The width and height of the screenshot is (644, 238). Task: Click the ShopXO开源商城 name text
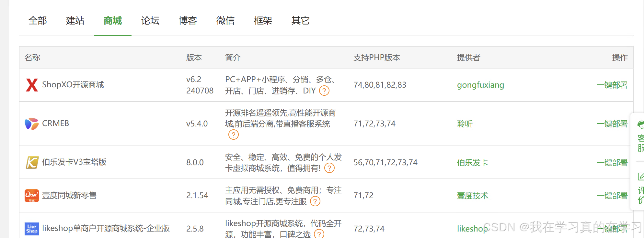[73, 85]
